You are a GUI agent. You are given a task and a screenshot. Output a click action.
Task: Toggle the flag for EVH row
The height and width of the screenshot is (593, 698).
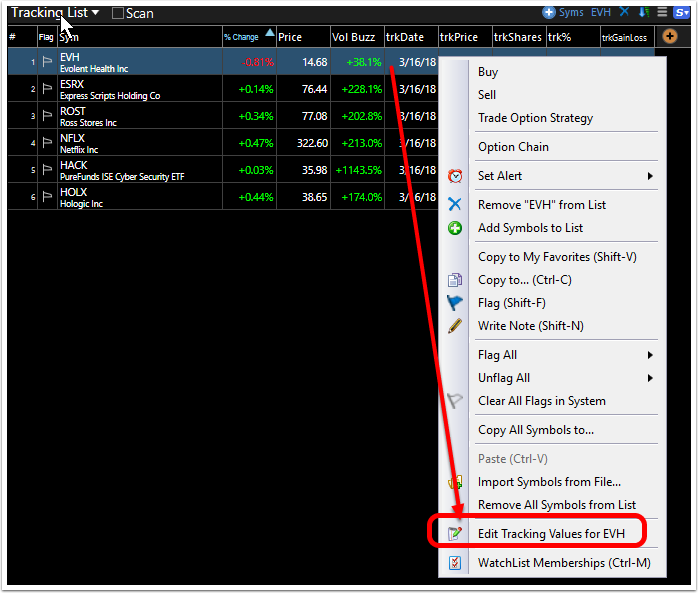(47, 62)
